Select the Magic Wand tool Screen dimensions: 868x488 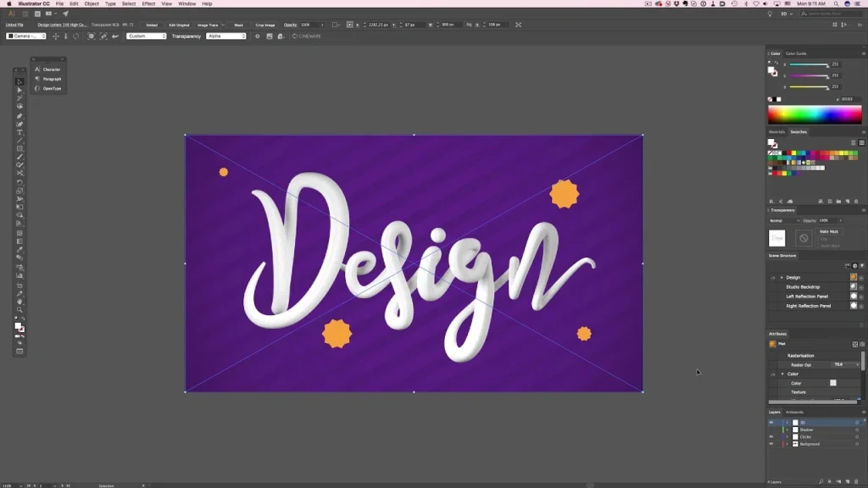19,98
